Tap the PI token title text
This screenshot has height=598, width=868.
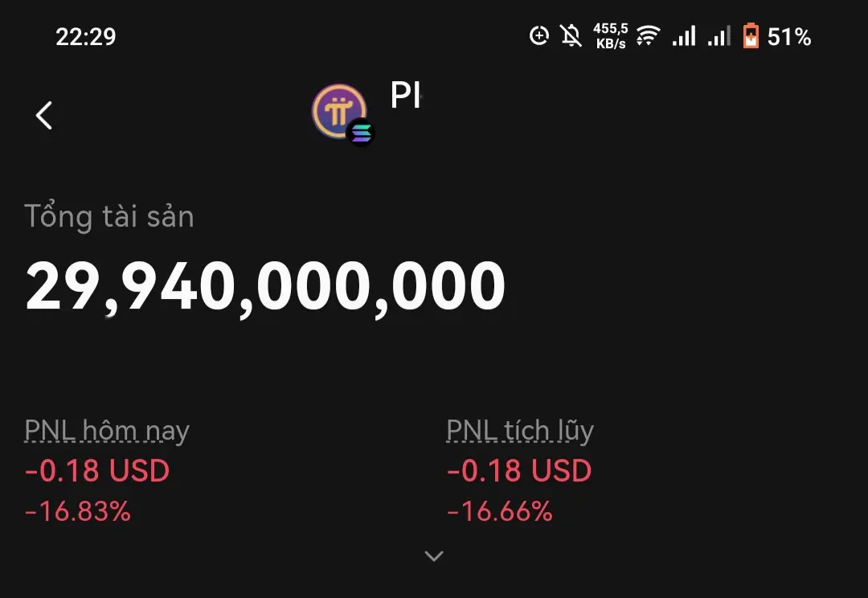[x=406, y=96]
